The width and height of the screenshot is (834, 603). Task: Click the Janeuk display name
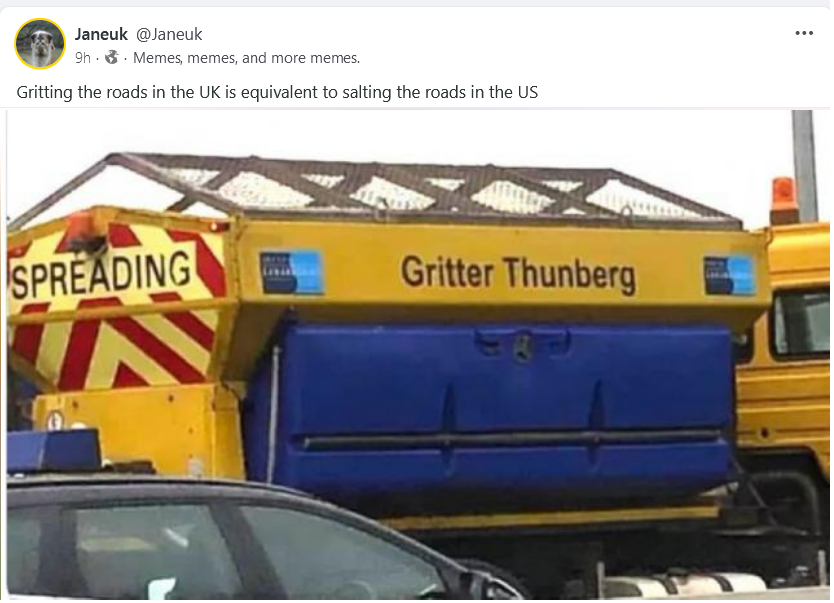pyautogui.click(x=101, y=35)
